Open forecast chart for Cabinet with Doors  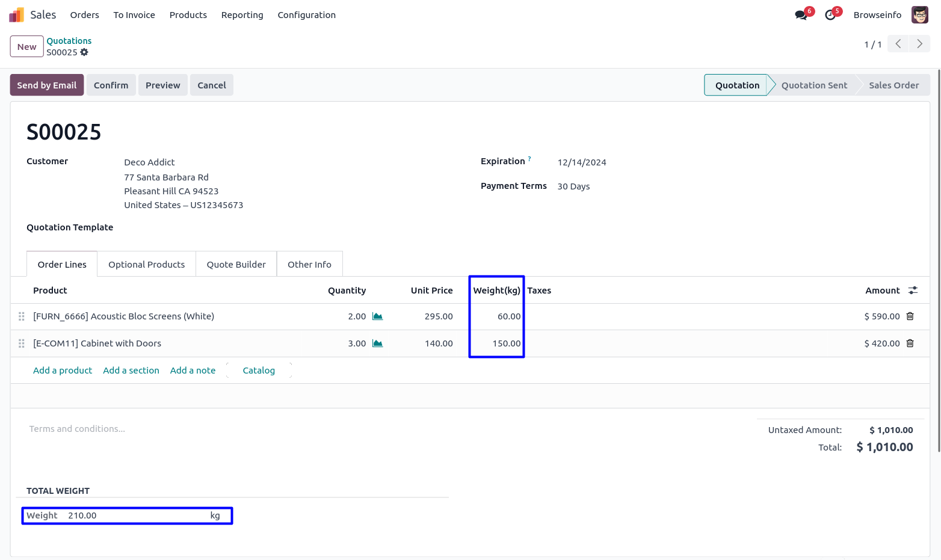pos(377,343)
